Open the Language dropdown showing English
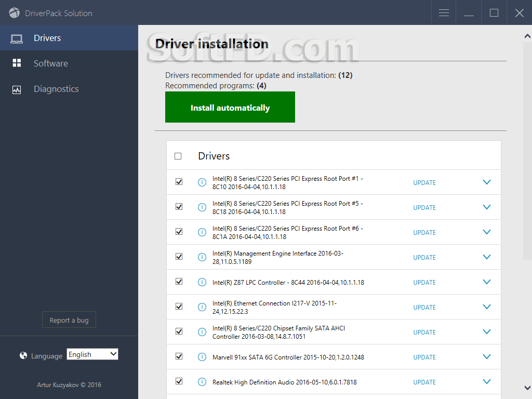 [92, 354]
